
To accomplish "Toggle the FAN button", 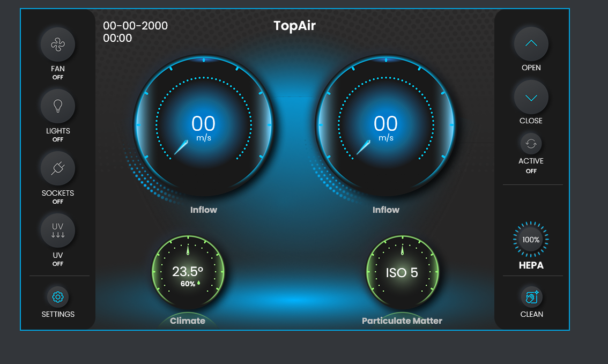I will 58,44.
